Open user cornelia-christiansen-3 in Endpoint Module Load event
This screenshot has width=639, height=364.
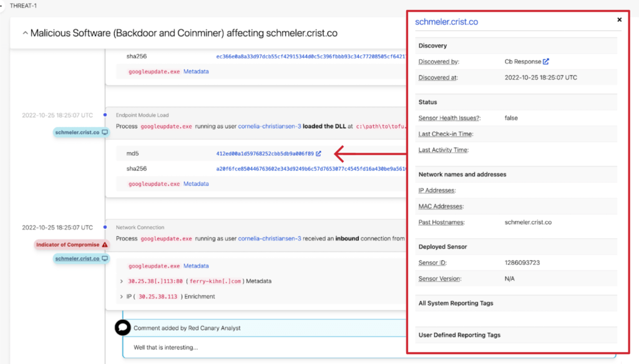pyautogui.click(x=270, y=127)
